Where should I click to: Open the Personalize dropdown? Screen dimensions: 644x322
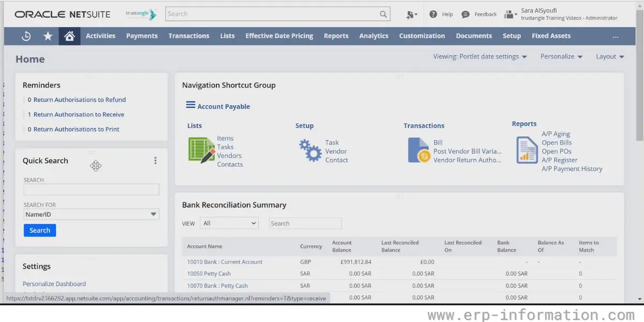561,56
